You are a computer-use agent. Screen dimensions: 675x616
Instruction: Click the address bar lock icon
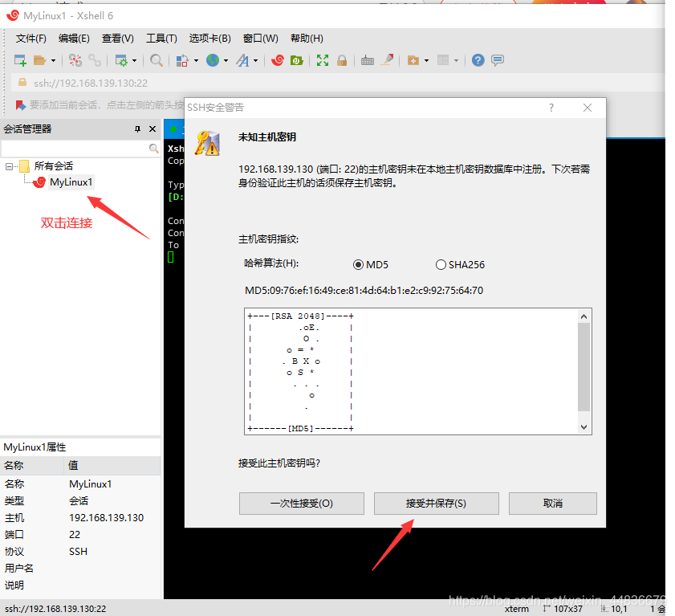(x=22, y=82)
